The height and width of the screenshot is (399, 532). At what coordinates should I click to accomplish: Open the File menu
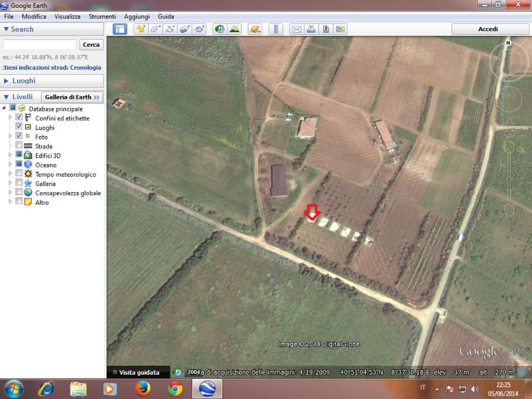click(x=9, y=16)
